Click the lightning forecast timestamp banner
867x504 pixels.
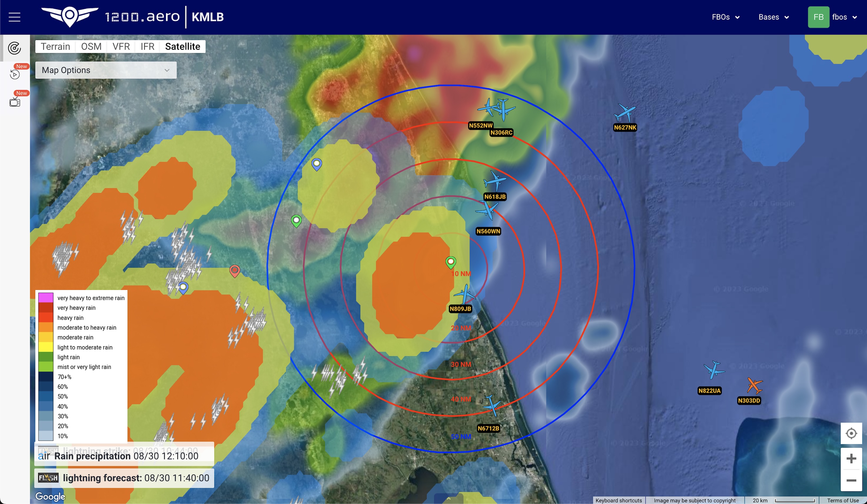pyautogui.click(x=124, y=478)
